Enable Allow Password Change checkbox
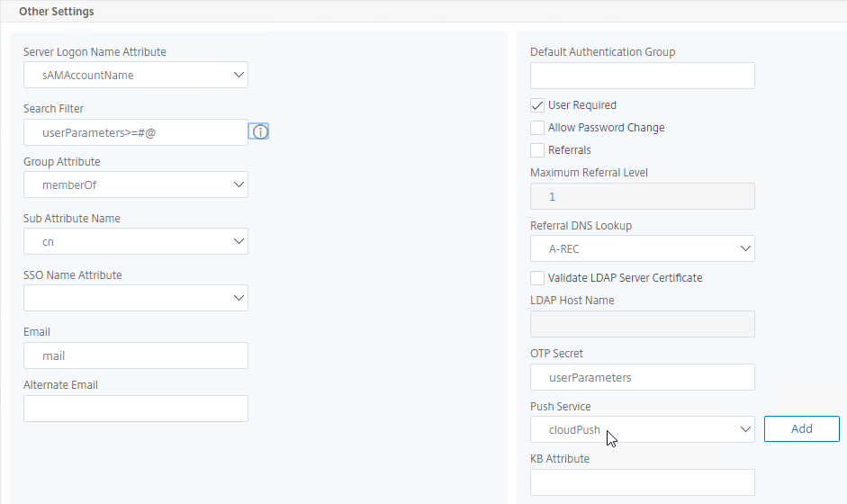 537,128
